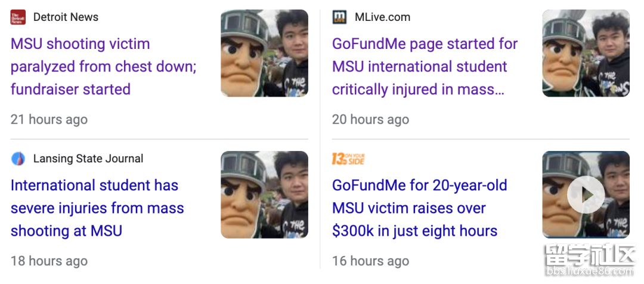Click the Lansing State Journal logo icon
The width and height of the screenshot is (644, 284).
[18, 159]
